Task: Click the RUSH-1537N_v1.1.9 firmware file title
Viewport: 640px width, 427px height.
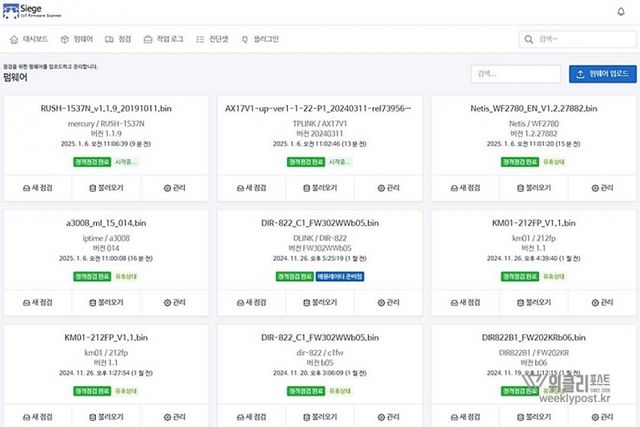Action: 106,108
